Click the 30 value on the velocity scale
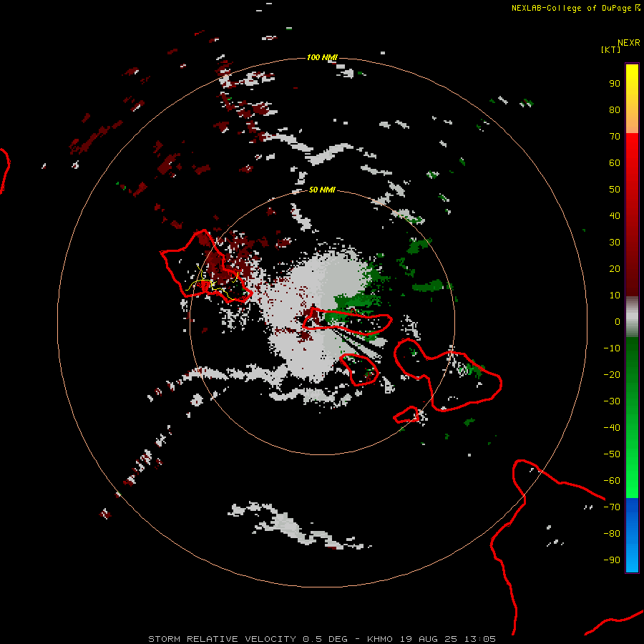This screenshot has width=644, height=644. click(x=615, y=243)
